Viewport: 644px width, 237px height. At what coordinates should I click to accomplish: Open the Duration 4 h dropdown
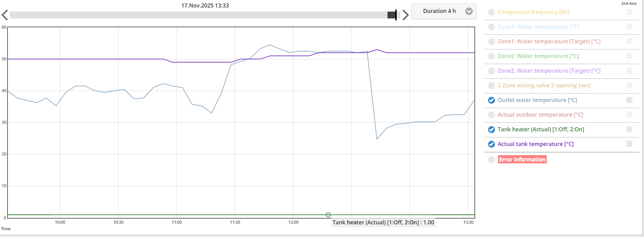[x=443, y=11]
